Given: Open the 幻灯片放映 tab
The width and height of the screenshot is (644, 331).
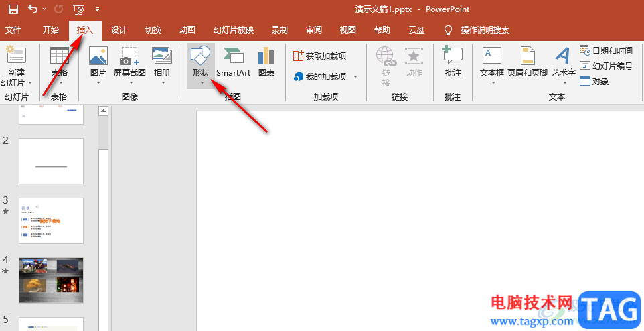Looking at the screenshot, I should point(234,30).
